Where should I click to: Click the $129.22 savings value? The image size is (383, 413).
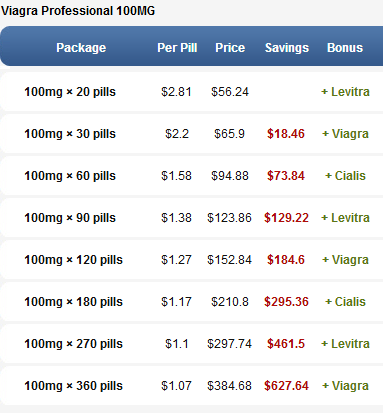point(286,218)
